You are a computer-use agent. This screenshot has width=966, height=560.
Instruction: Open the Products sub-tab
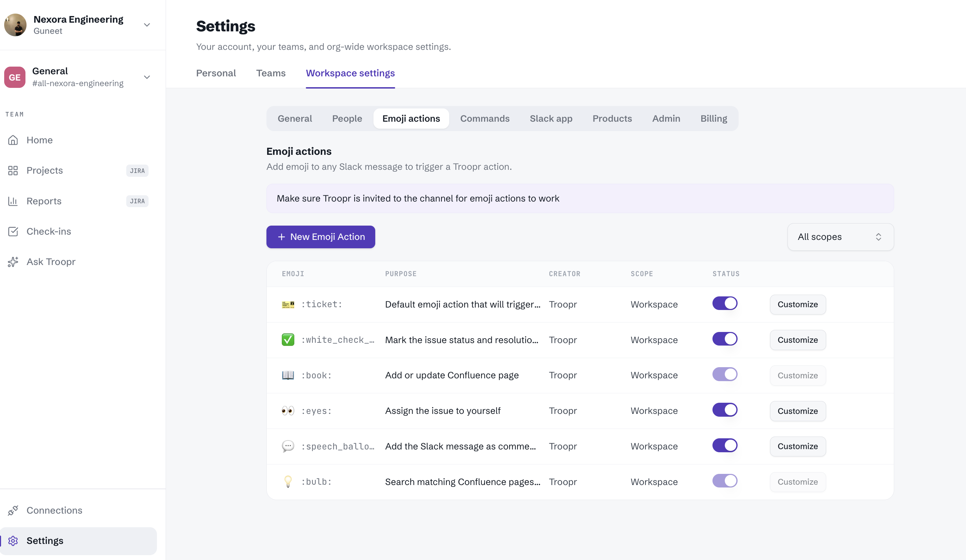click(x=612, y=119)
